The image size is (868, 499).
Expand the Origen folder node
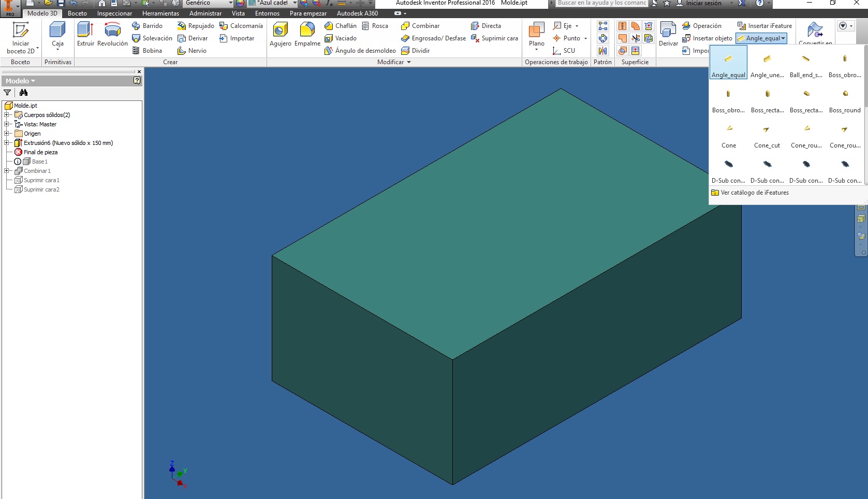point(7,134)
